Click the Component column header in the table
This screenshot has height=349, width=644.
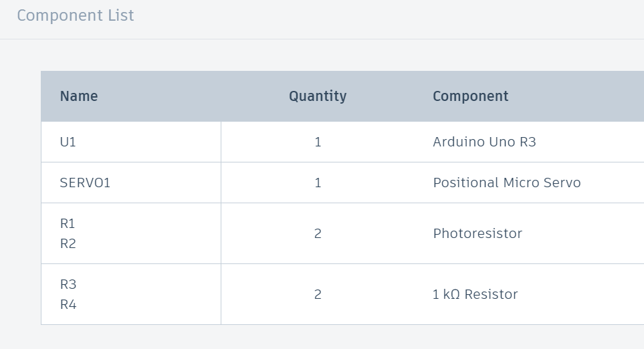471,96
